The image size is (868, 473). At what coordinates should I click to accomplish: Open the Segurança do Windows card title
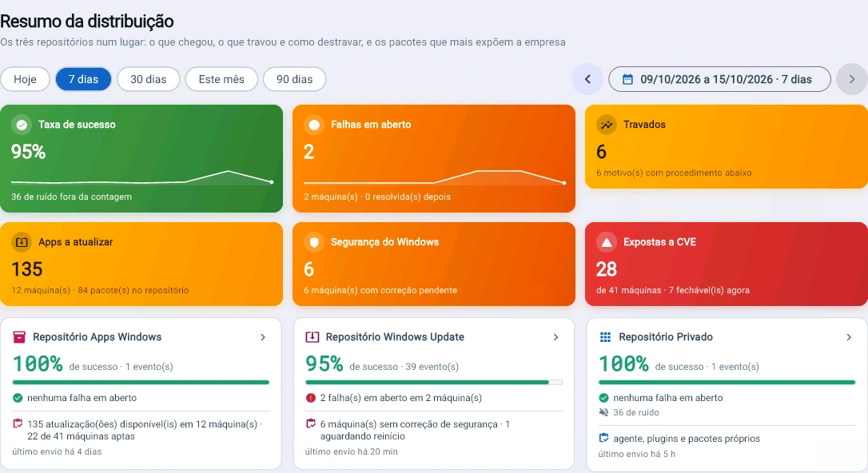click(x=384, y=242)
